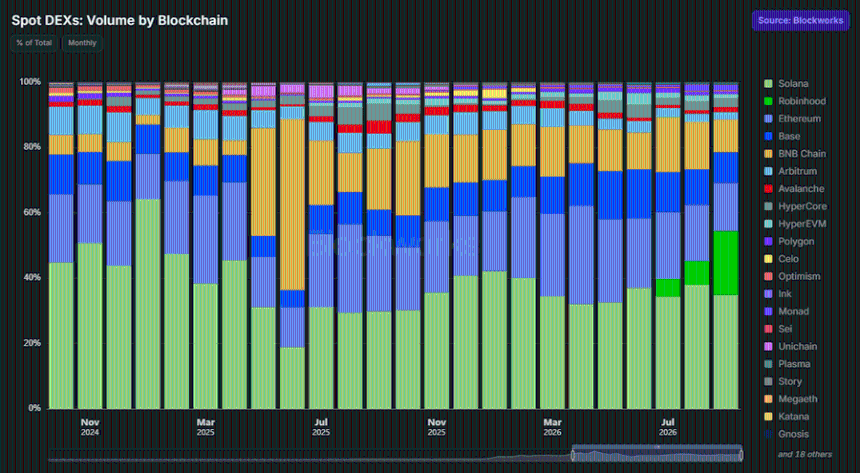Toggle Celo legend entry
Viewport: 860px width, 473px height.
782,258
